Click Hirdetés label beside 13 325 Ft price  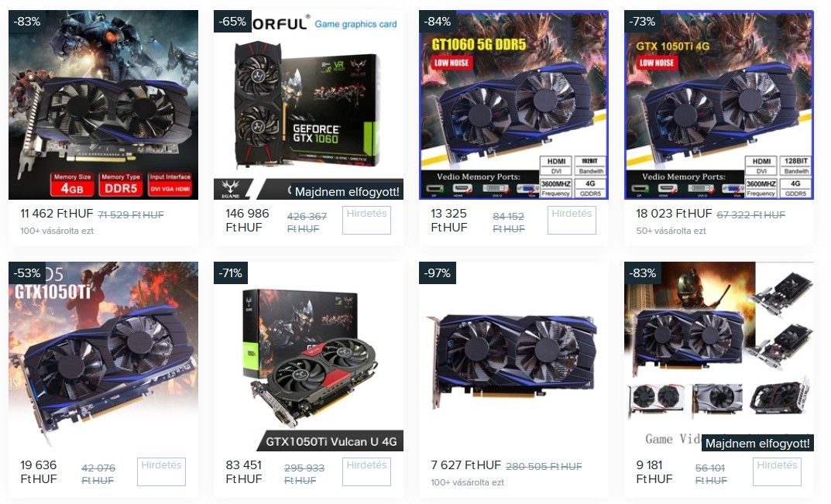click(x=572, y=219)
